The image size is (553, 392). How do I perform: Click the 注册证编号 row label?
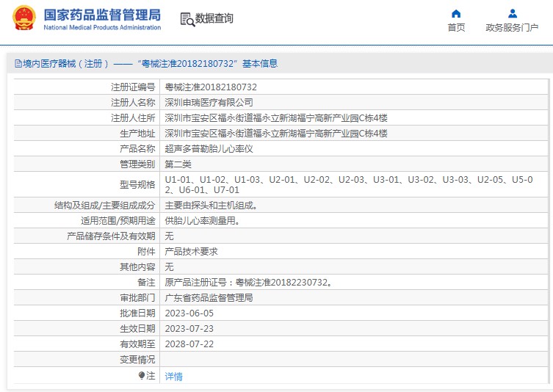click(x=133, y=87)
